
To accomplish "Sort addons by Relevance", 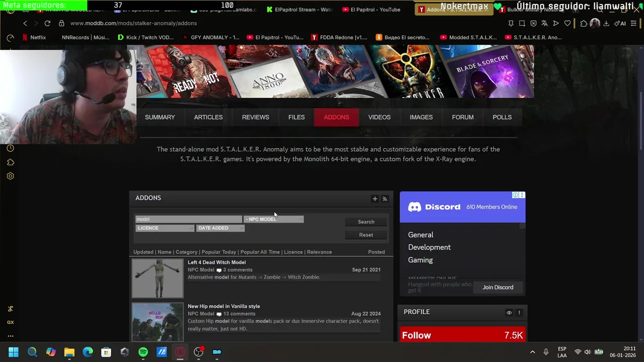I will [x=319, y=252].
